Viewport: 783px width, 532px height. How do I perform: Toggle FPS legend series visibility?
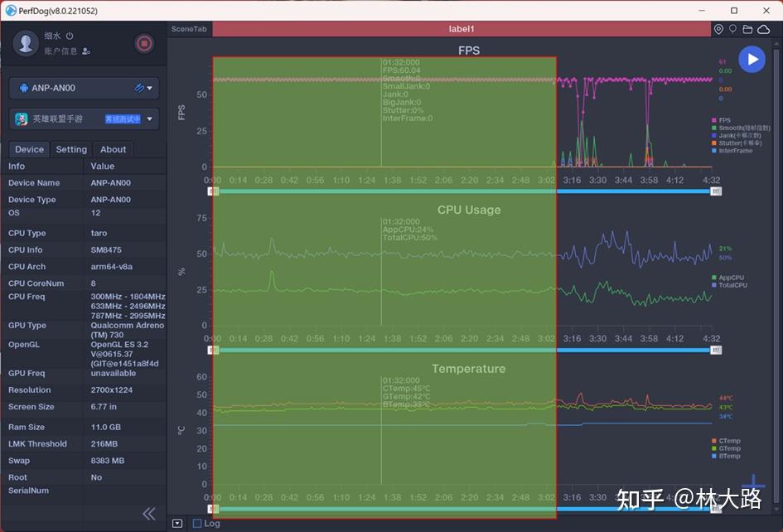pyautogui.click(x=721, y=120)
